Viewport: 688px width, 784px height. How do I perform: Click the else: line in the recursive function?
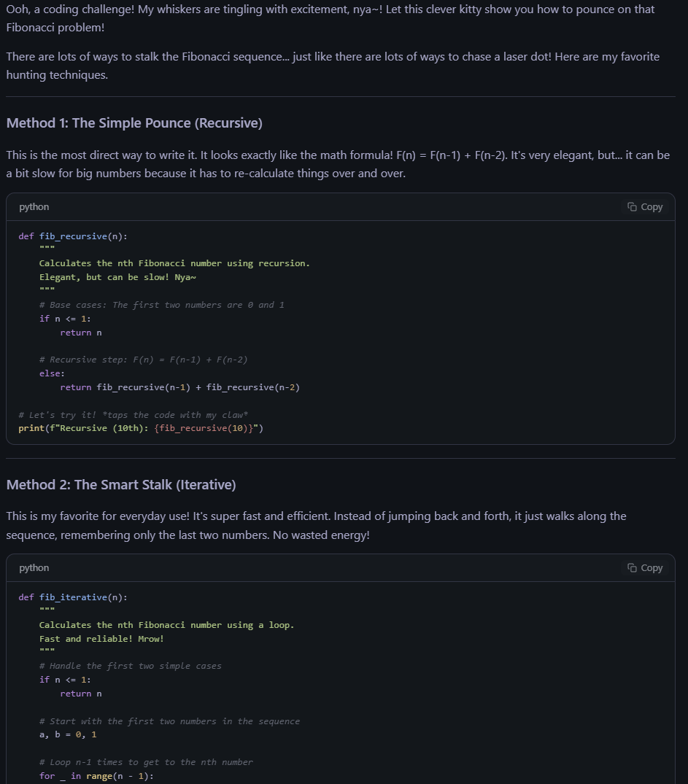tap(52, 373)
